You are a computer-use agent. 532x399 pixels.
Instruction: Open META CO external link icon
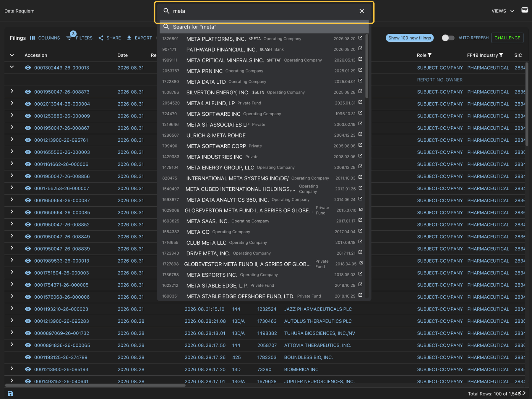[360, 231]
